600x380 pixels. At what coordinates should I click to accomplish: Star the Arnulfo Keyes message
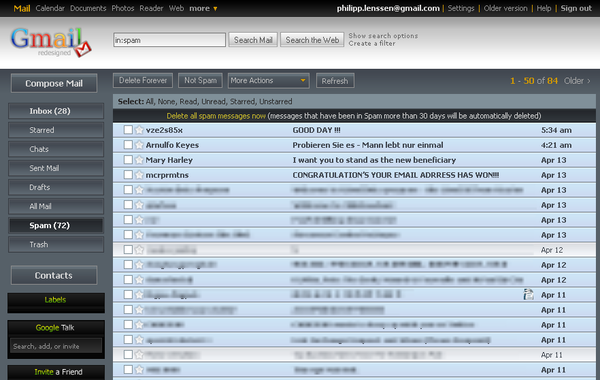(x=139, y=145)
